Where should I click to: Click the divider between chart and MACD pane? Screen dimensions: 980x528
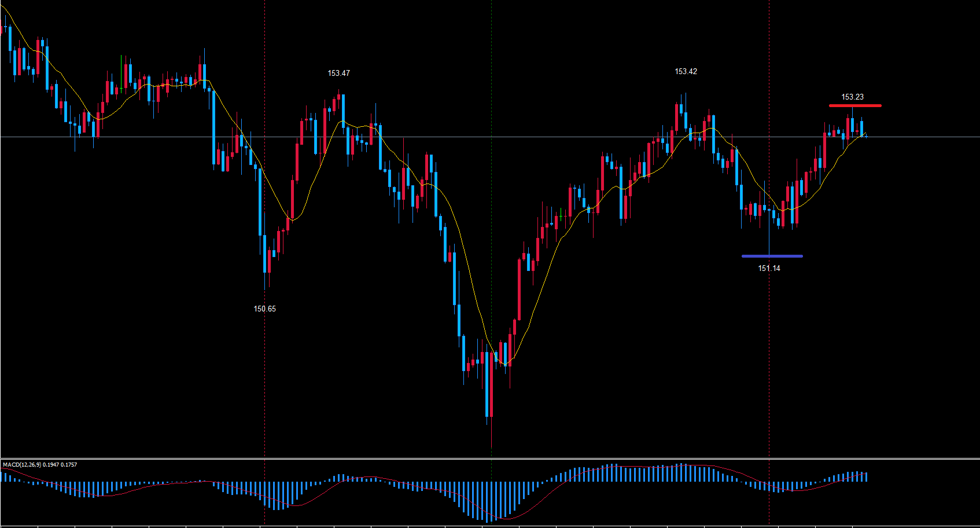(490, 459)
